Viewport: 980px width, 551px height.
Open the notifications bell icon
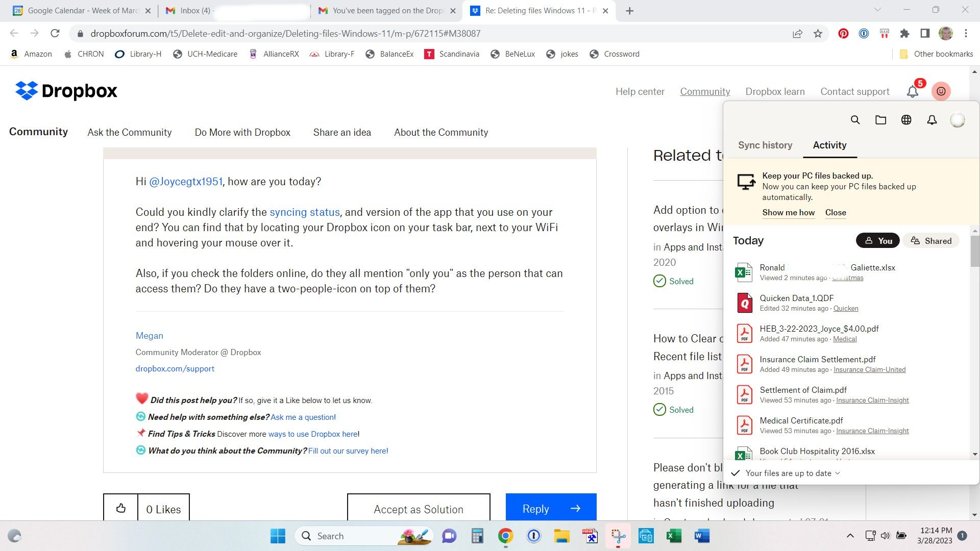(x=913, y=91)
